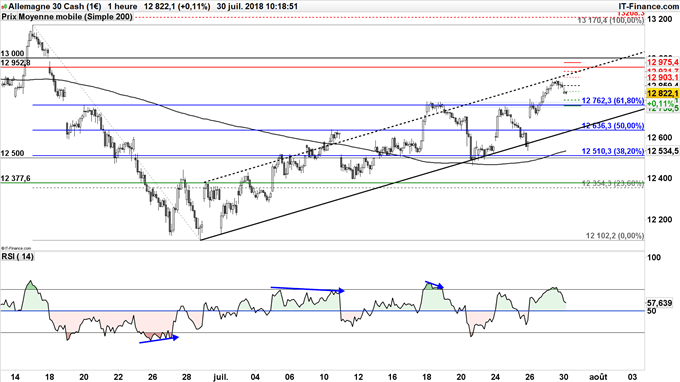Image resolution: width=680 pixels, height=382 pixels.
Task: Click the 12 200 price axis value
Action: [660, 219]
